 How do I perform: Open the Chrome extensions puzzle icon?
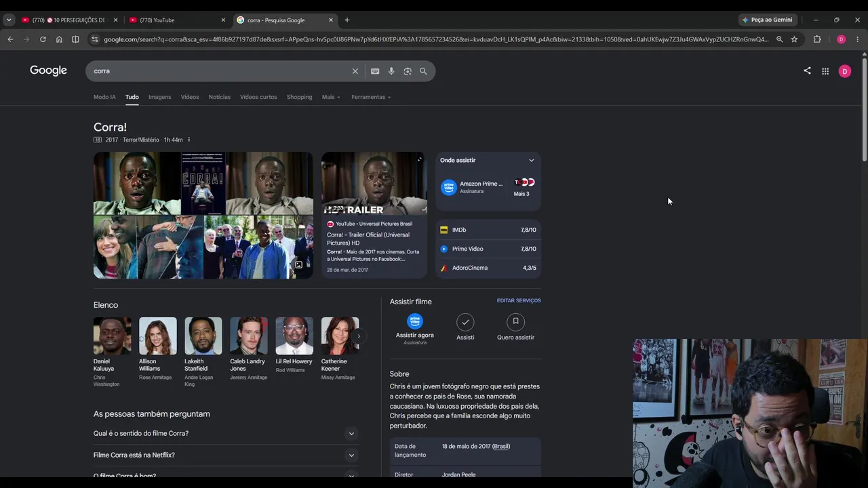click(817, 39)
